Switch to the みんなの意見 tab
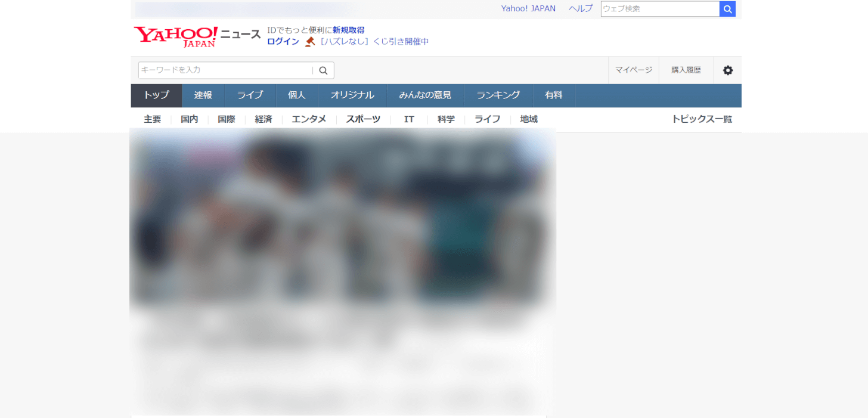Screen dimensions: 868x418 (x=425, y=95)
